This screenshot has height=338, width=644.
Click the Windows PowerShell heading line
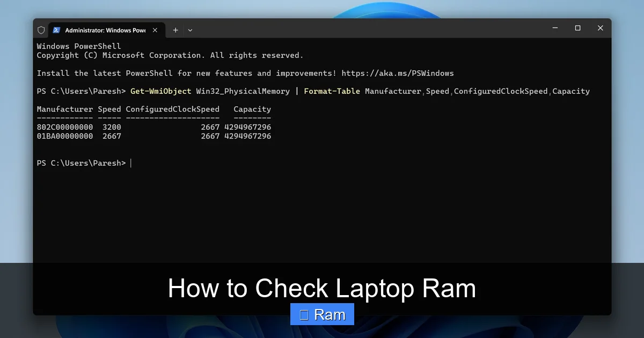coord(79,46)
